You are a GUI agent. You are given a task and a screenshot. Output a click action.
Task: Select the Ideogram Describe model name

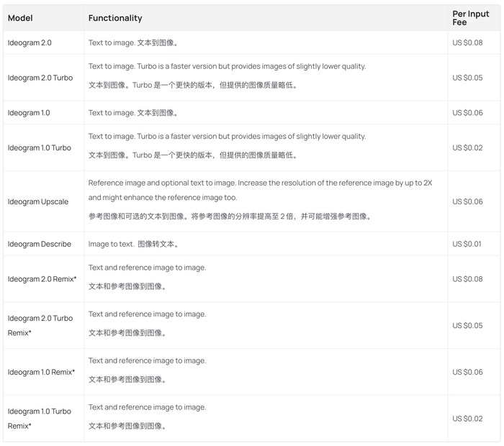(40, 244)
